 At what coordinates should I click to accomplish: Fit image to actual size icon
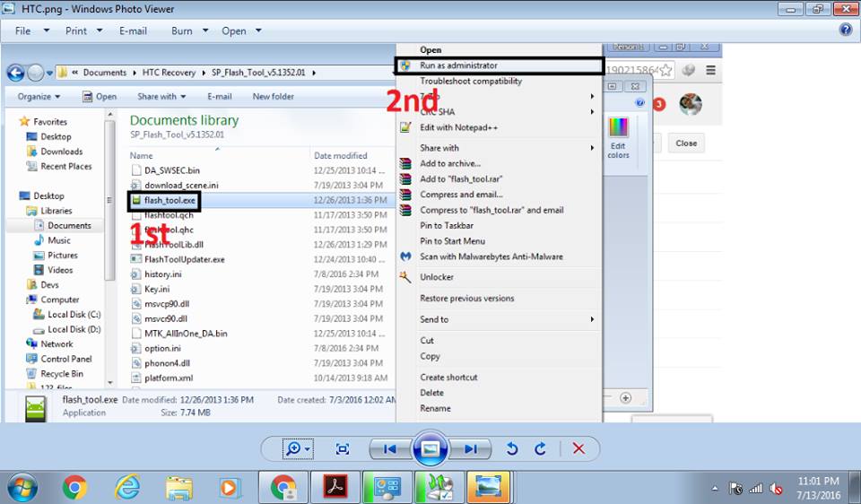tap(342, 449)
